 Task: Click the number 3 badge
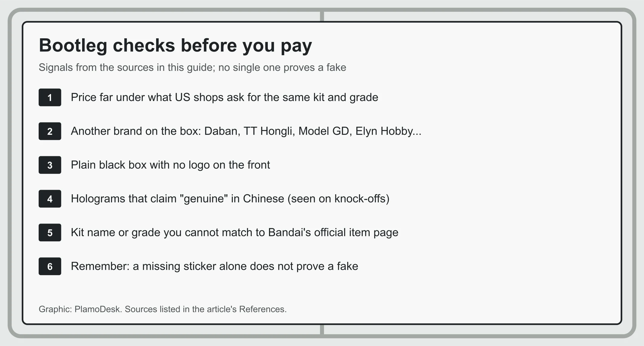tap(50, 165)
